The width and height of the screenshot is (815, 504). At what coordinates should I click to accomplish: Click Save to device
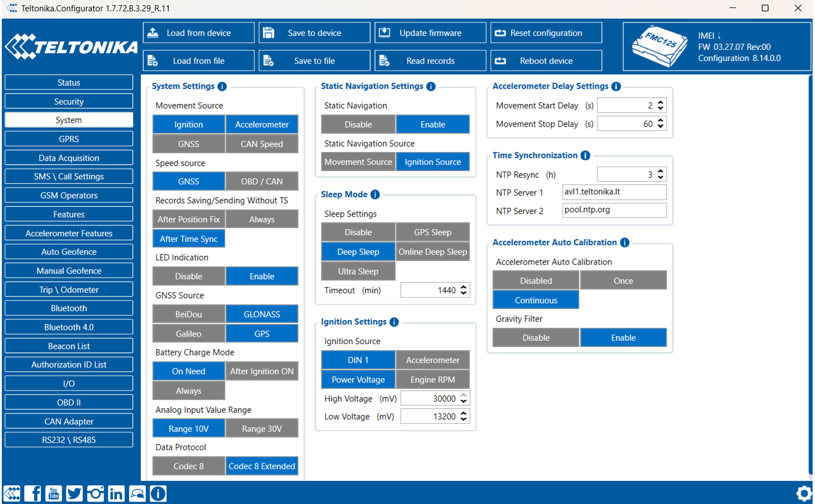tap(314, 33)
